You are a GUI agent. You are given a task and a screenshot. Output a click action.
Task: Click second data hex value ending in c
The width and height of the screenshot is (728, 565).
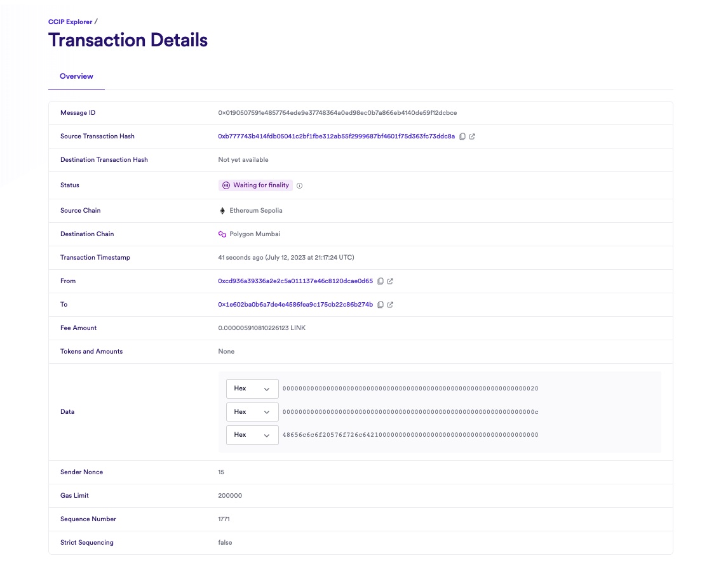(410, 412)
